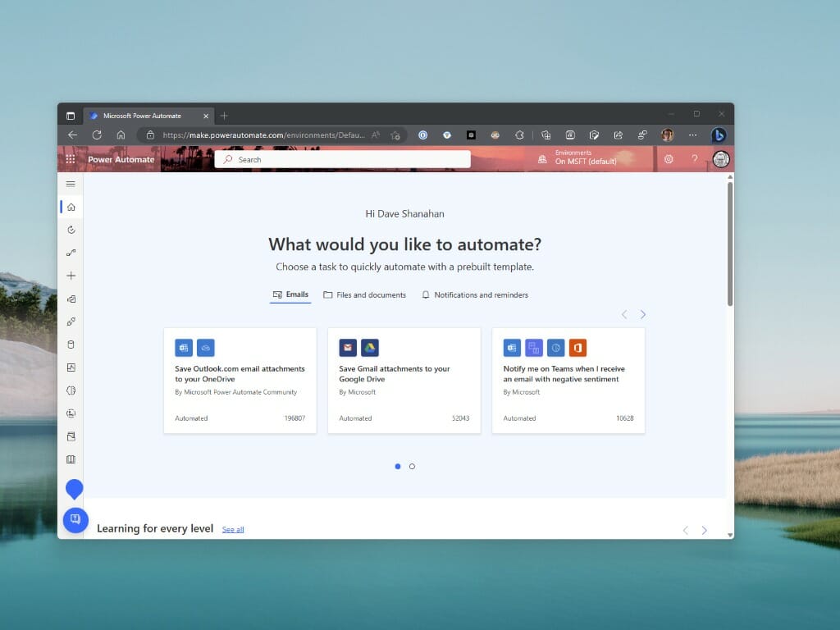Show next templates with the right chevron
Image resolution: width=840 pixels, height=630 pixels.
click(643, 314)
